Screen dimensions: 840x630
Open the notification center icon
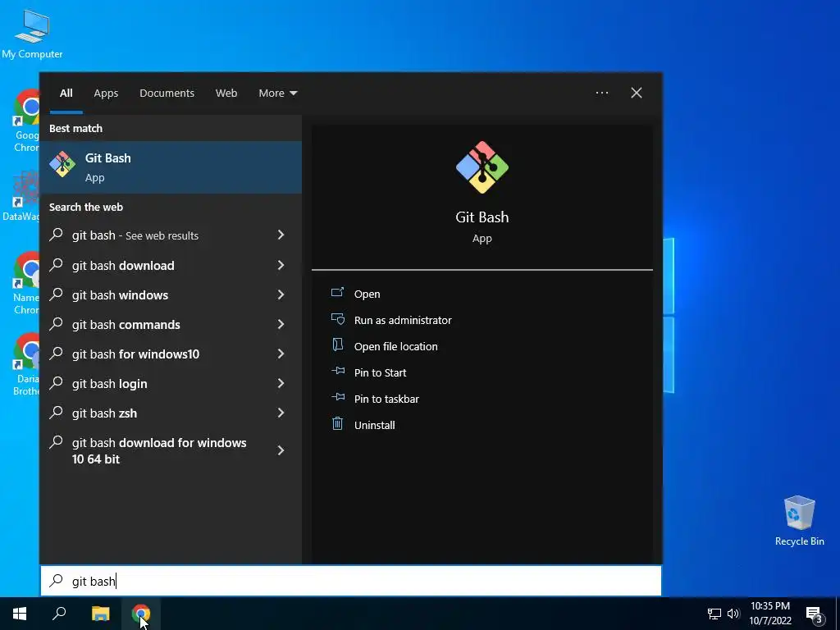point(815,614)
